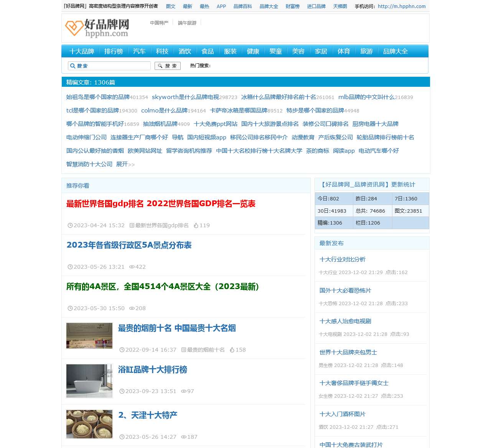
Task: Select 品牌百科 in the top menu bar
Action: point(242,6)
